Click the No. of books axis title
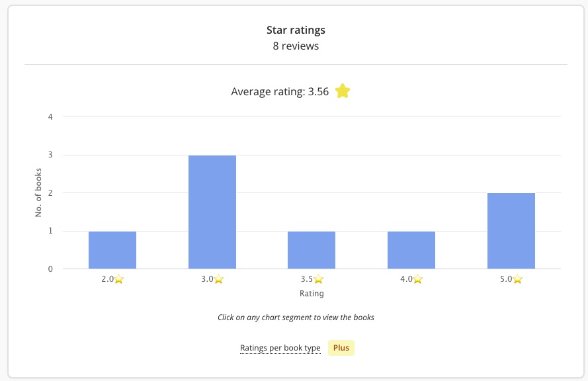This screenshot has height=381, width=588. 38,192
